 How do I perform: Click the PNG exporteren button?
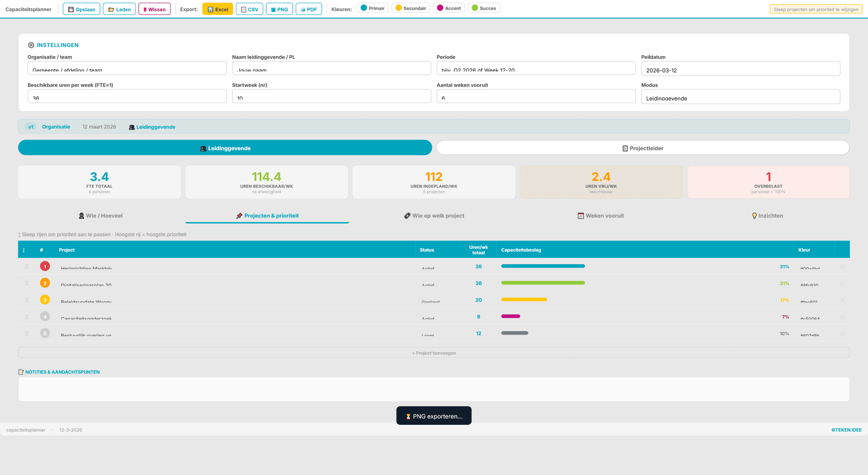click(x=434, y=416)
